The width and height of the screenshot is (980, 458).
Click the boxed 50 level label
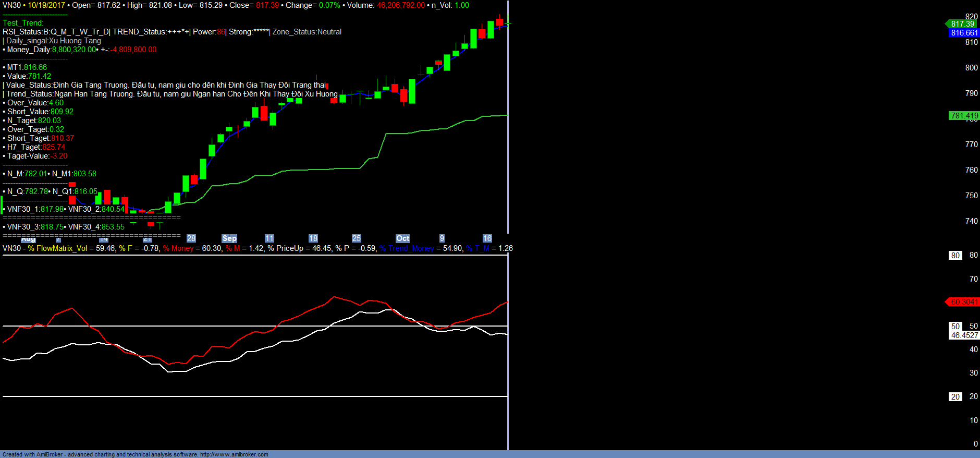click(x=955, y=327)
